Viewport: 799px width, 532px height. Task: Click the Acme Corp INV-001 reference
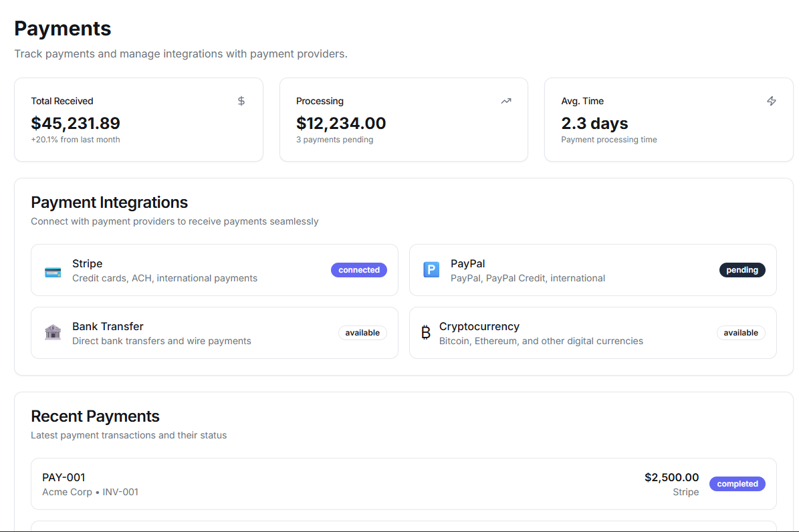tap(90, 492)
